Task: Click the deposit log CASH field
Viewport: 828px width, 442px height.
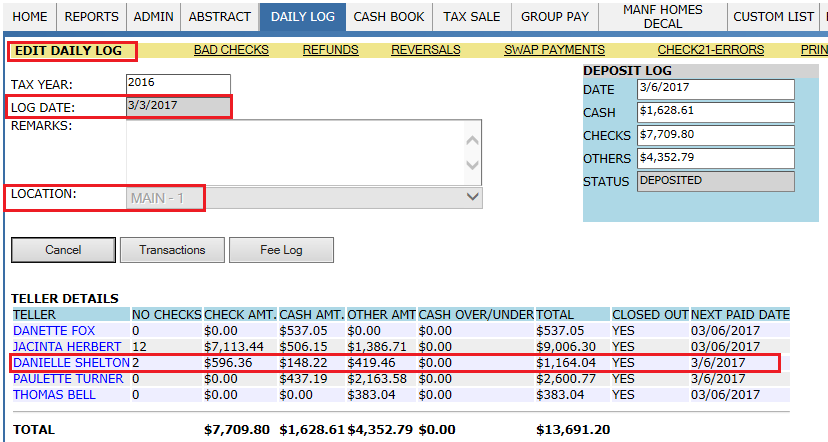Action: 716,112
